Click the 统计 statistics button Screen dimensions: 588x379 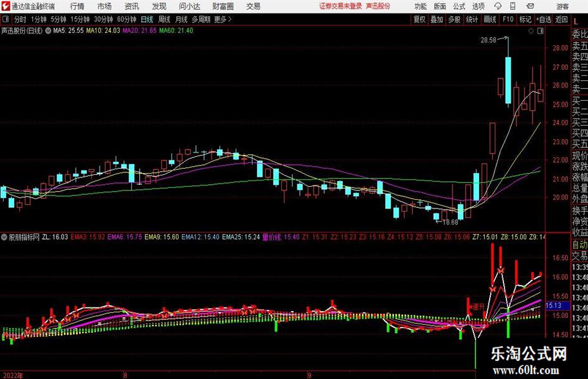[472, 19]
